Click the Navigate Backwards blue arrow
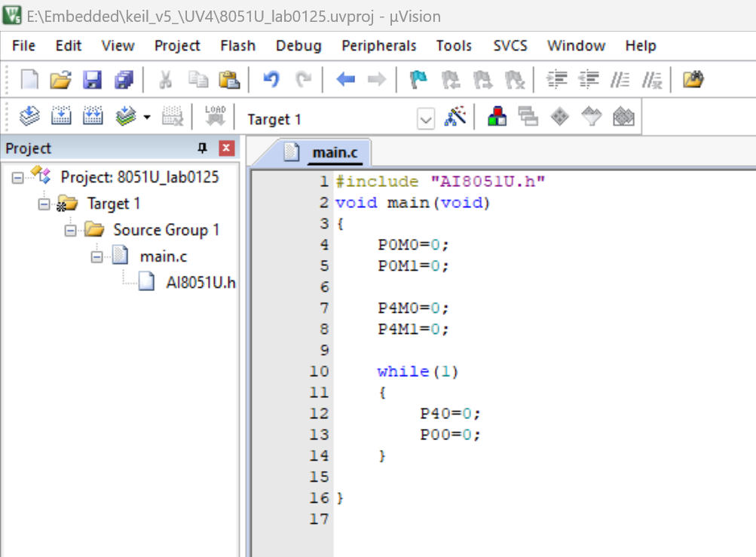756x557 pixels. click(345, 79)
